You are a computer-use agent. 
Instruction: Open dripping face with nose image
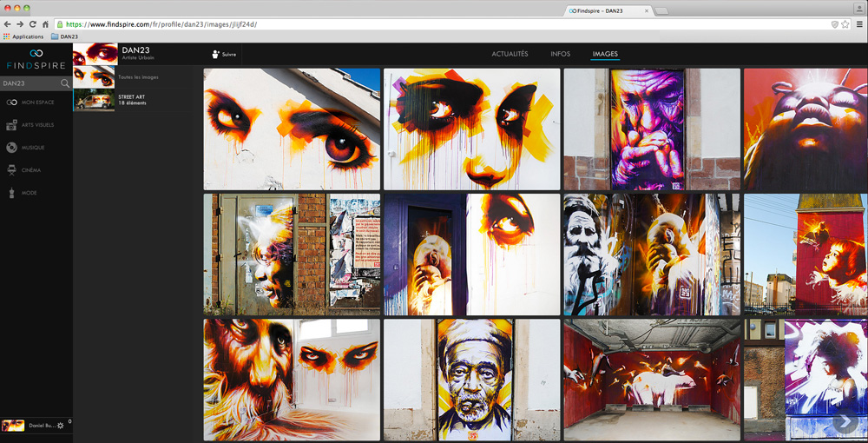pos(471,129)
